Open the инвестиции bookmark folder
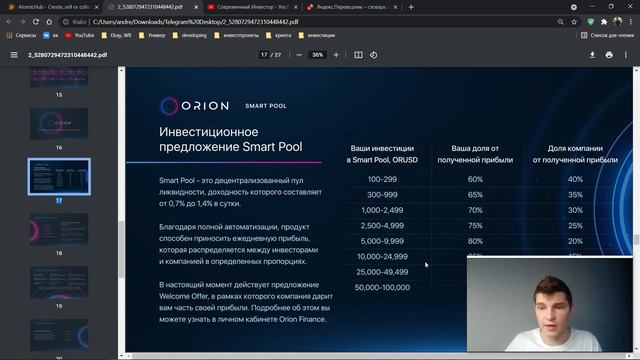The height and width of the screenshot is (360, 640). click(317, 35)
